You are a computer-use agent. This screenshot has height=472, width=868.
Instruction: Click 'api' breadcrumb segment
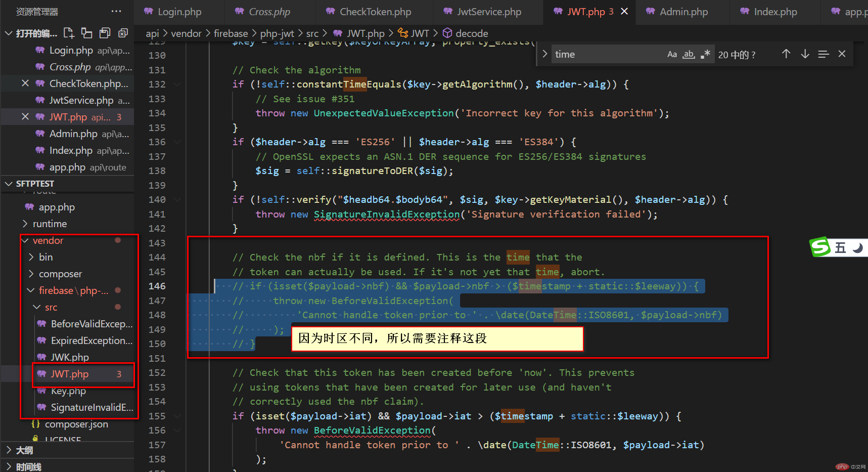pos(152,33)
